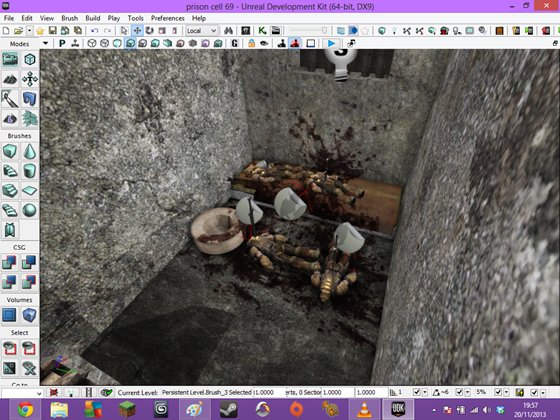560x420 pixels.
Task: Open the Local coordinate system dropdown
Action: [202, 31]
